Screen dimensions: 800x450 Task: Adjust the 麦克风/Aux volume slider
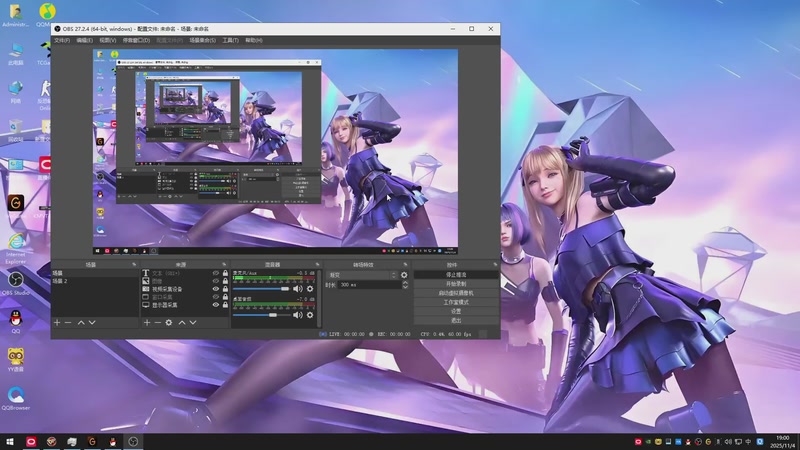262,289
